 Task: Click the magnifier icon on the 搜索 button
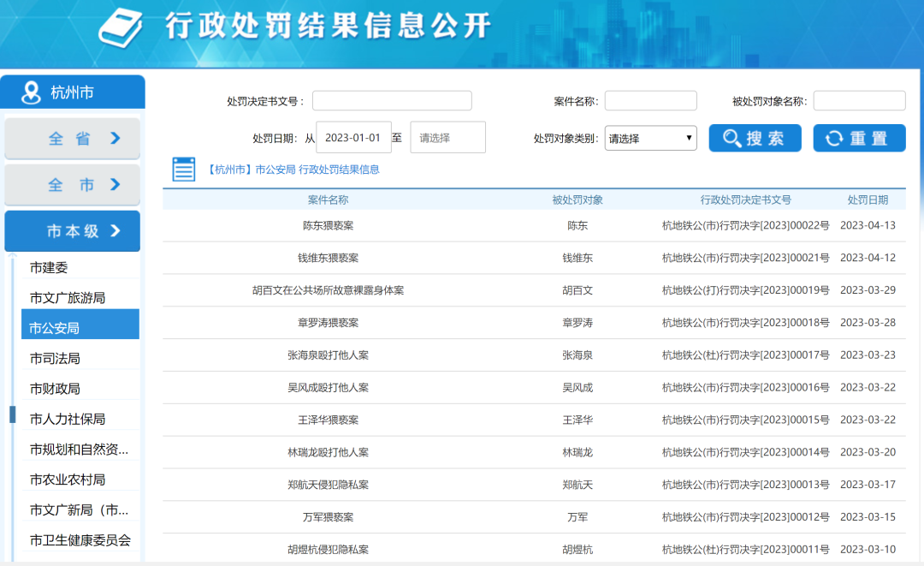tap(731, 138)
